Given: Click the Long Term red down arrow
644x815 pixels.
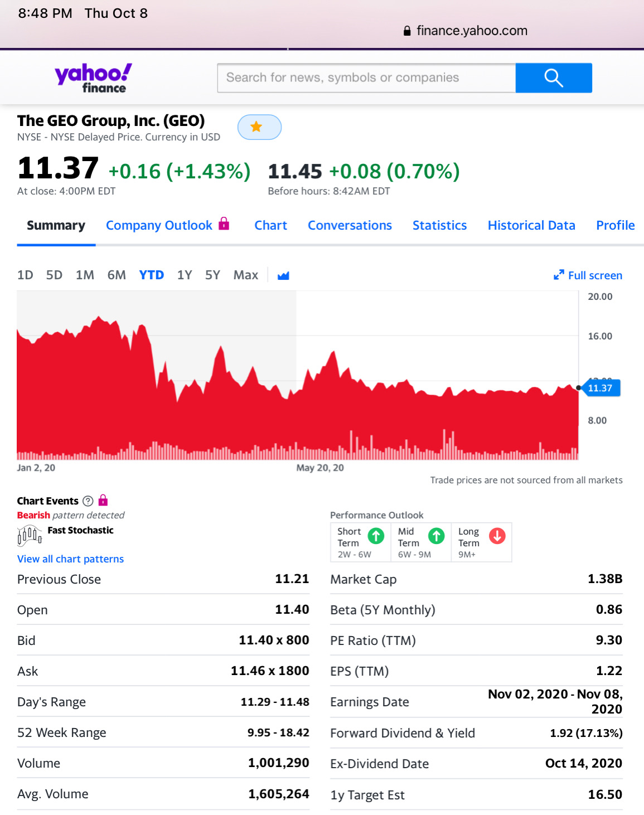Looking at the screenshot, I should pos(497,536).
